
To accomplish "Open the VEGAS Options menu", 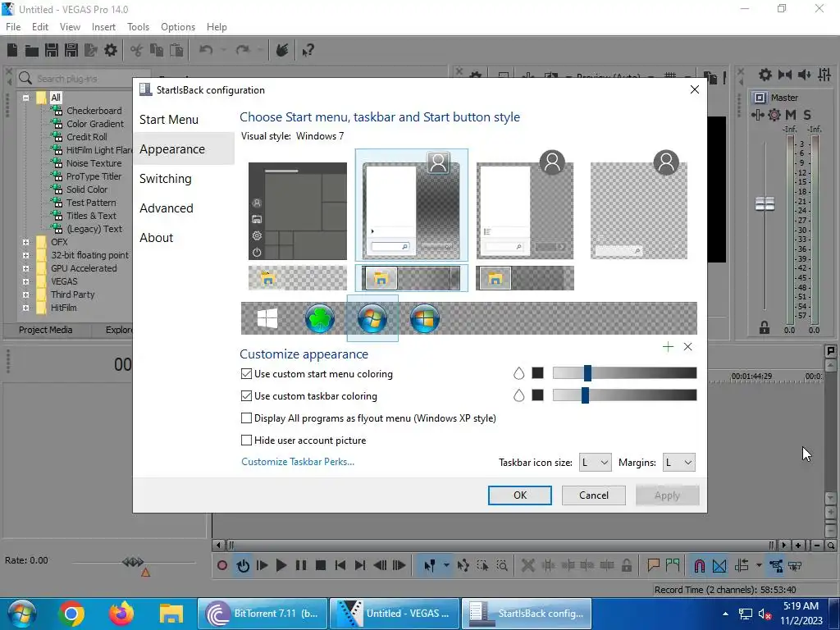I will [x=178, y=27].
